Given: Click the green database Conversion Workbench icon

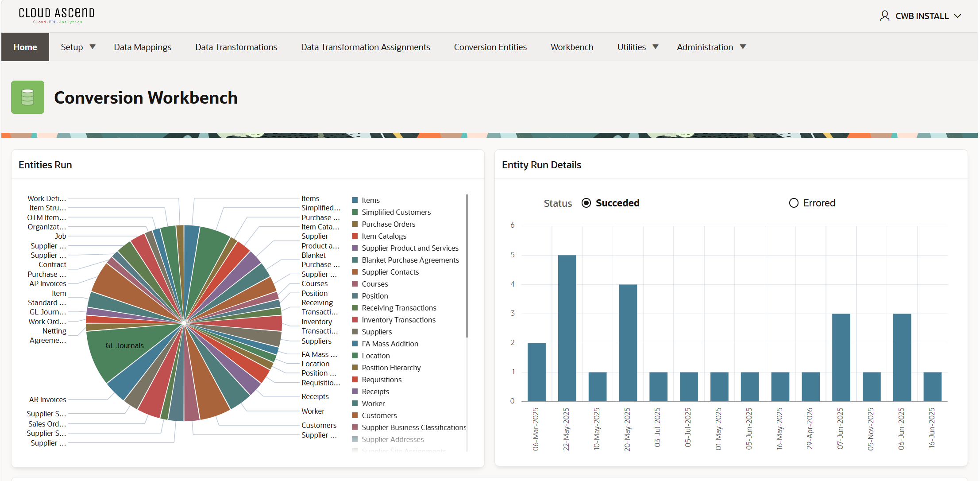Looking at the screenshot, I should click(x=27, y=97).
